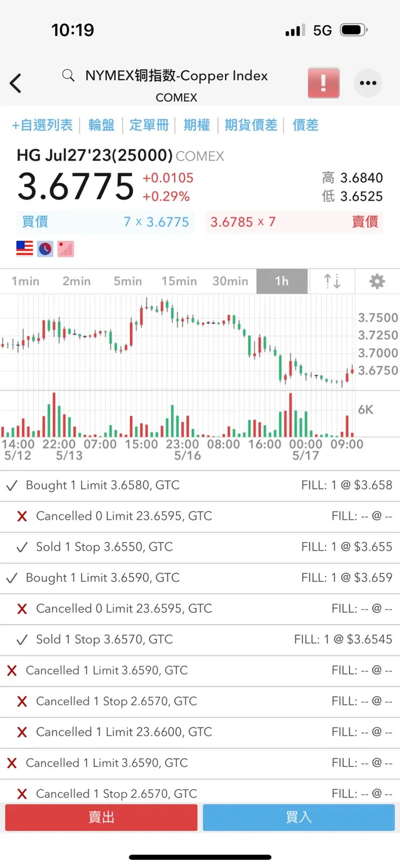
Task: Select the Bought 1 Limit 3.6580 order
Action: tap(200, 485)
